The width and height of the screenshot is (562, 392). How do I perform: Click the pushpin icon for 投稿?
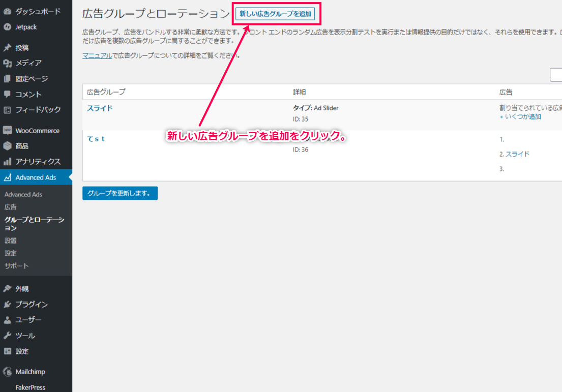click(x=7, y=48)
